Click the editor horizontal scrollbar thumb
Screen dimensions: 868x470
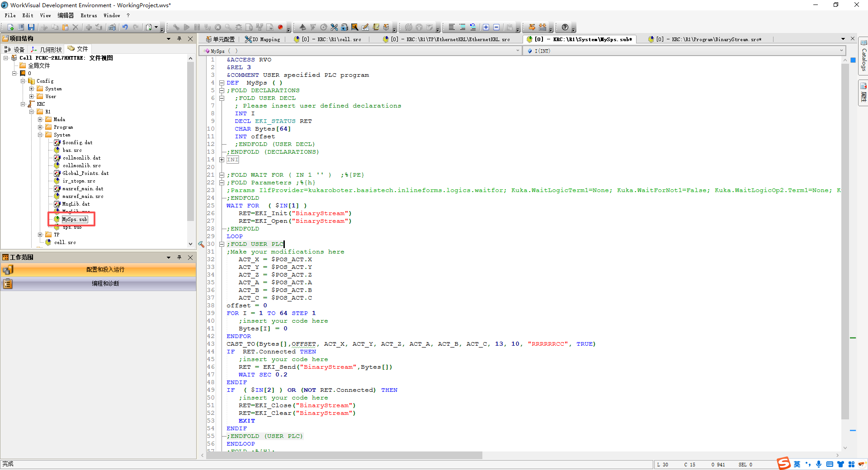tap(344, 455)
